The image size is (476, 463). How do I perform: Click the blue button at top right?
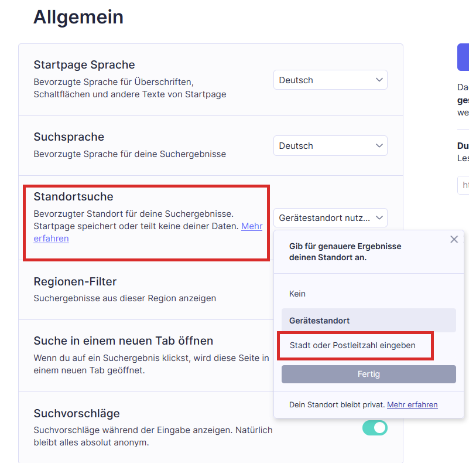[465, 57]
